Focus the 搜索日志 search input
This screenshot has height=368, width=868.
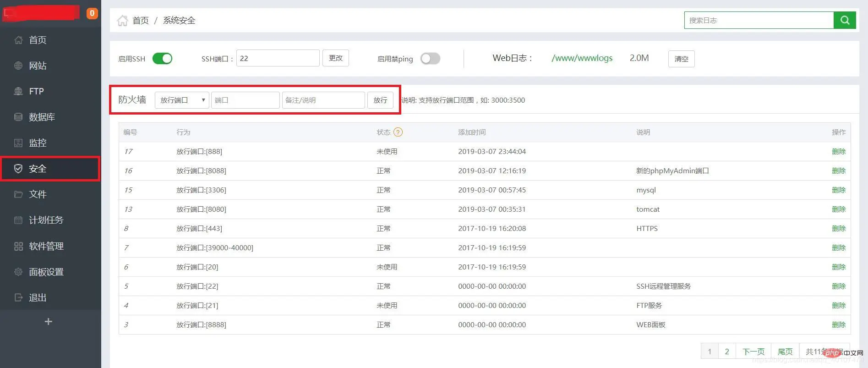click(759, 20)
